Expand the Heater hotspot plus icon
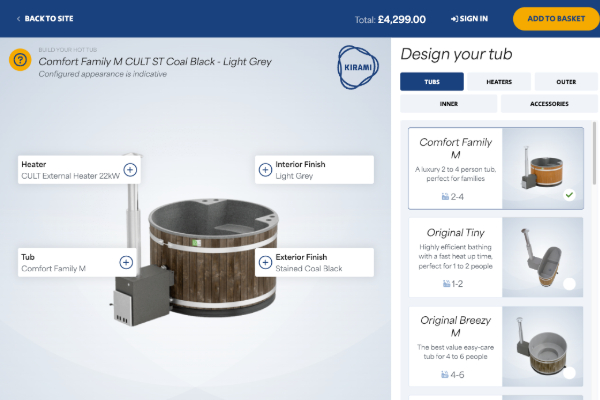 click(130, 170)
